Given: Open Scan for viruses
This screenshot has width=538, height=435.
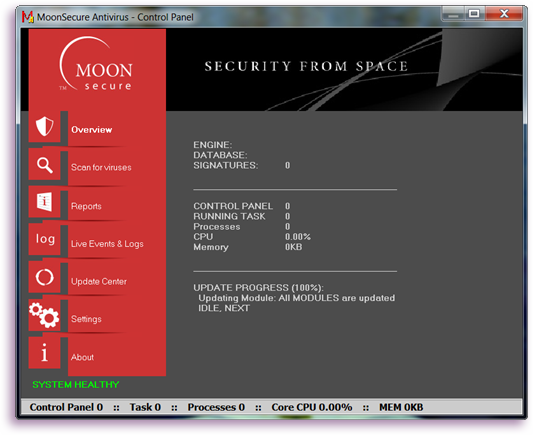Looking at the screenshot, I should pos(101,167).
